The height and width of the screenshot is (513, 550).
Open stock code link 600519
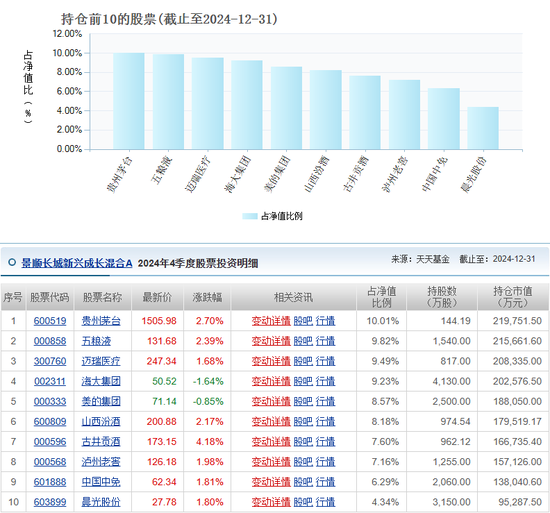click(50, 321)
